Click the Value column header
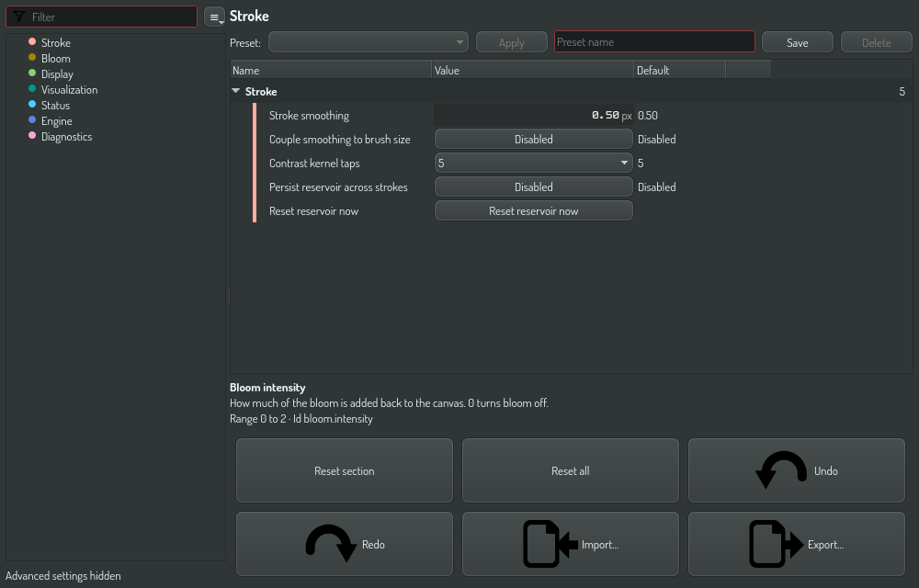Screen dimensions: 919x588 [532, 70]
